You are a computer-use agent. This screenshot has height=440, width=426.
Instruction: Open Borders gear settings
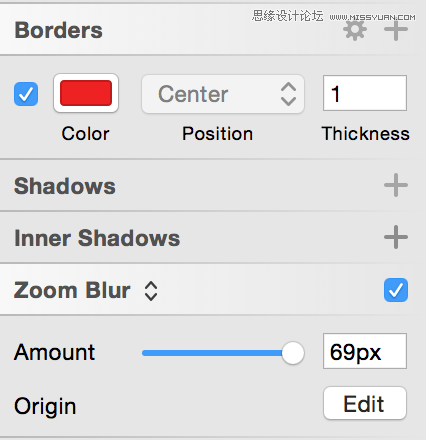coord(355,30)
